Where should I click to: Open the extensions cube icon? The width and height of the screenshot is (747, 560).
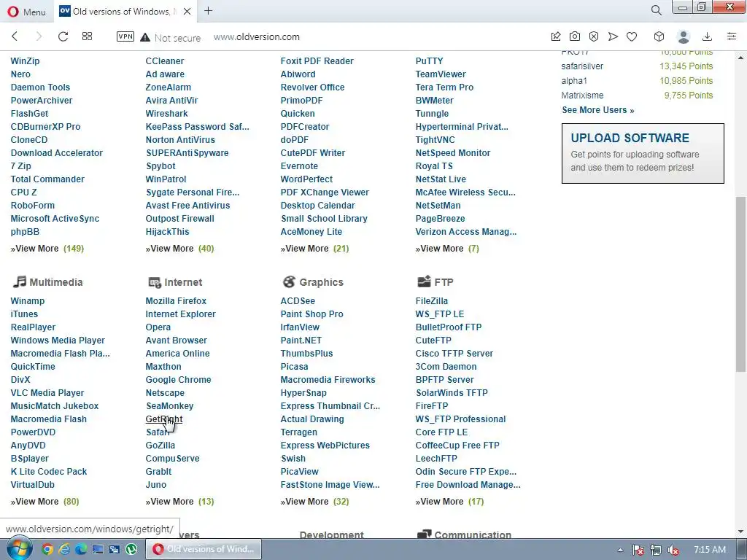pyautogui.click(x=659, y=36)
